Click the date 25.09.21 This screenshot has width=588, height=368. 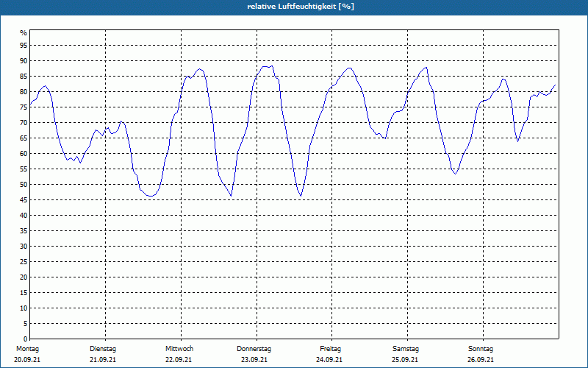tap(405, 360)
